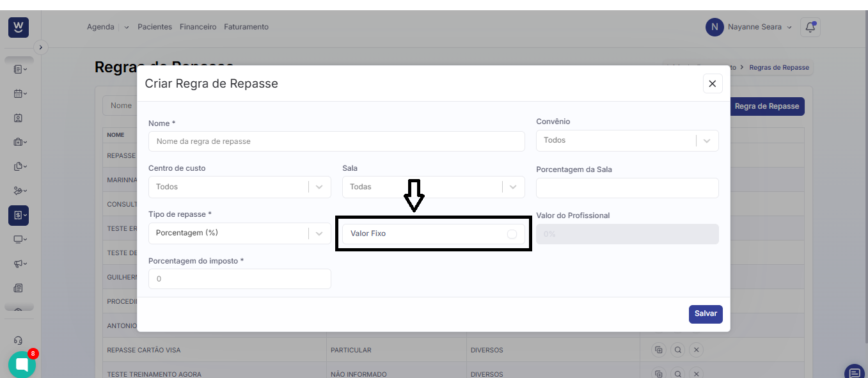
Task: Click the Nome da regra de repasse field
Action: click(x=336, y=141)
